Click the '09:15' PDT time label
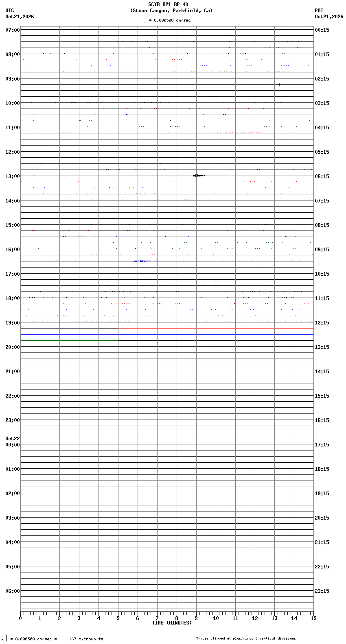Screen dimensions: 346x644 [x=322, y=250]
